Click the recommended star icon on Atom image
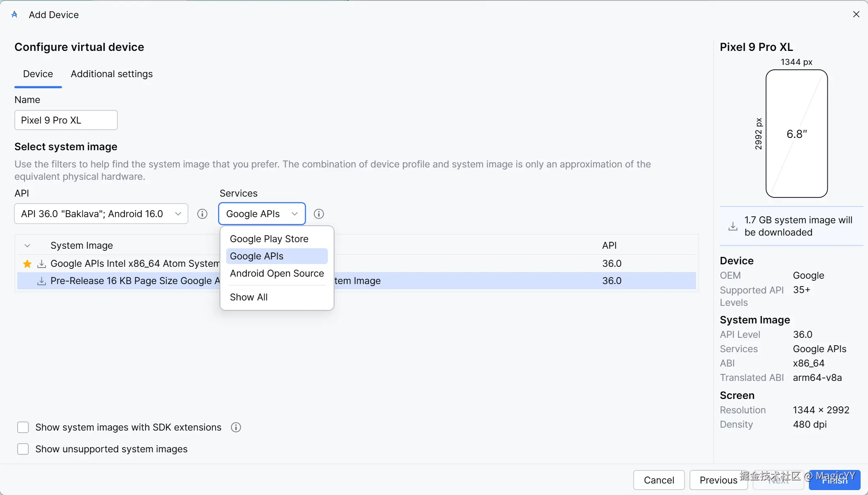The width and height of the screenshot is (868, 495). tap(27, 264)
